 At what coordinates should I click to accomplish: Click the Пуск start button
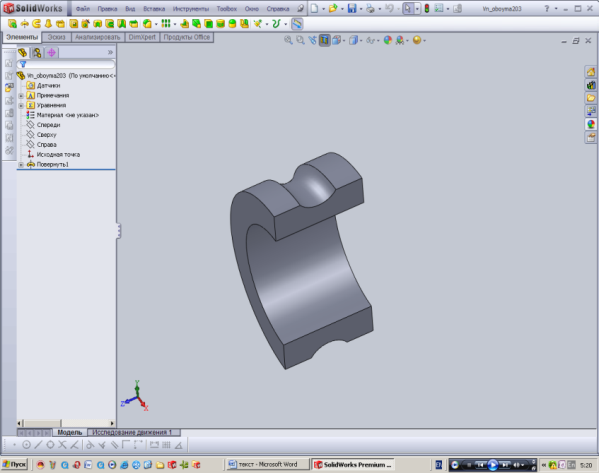coord(15,465)
